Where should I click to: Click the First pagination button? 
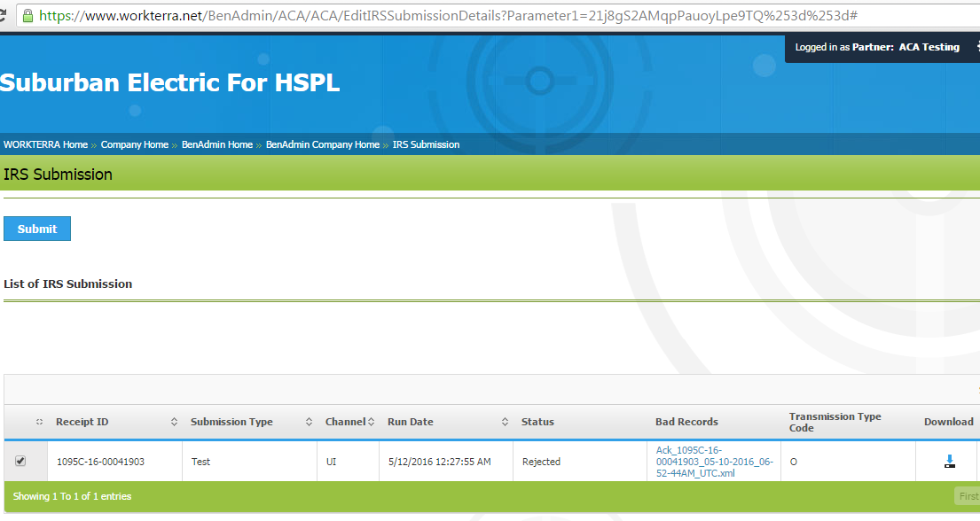point(967,496)
